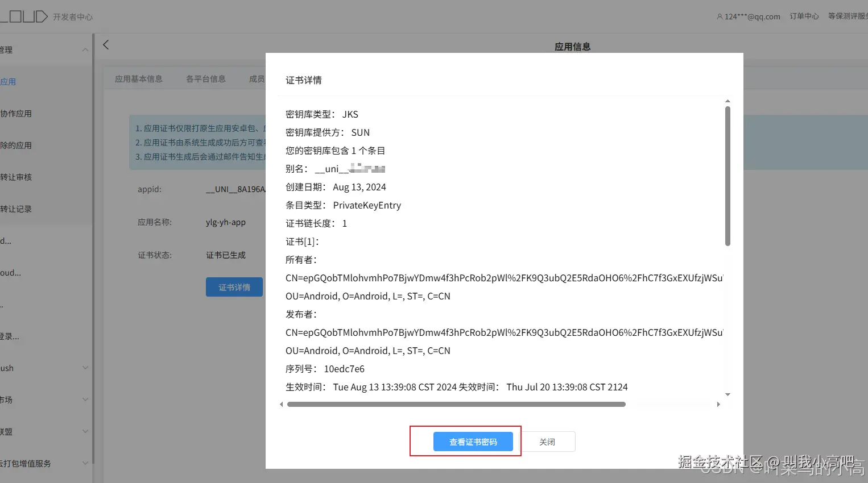Click the 关闭 button in the dialog
The image size is (868, 483).
[547, 442]
